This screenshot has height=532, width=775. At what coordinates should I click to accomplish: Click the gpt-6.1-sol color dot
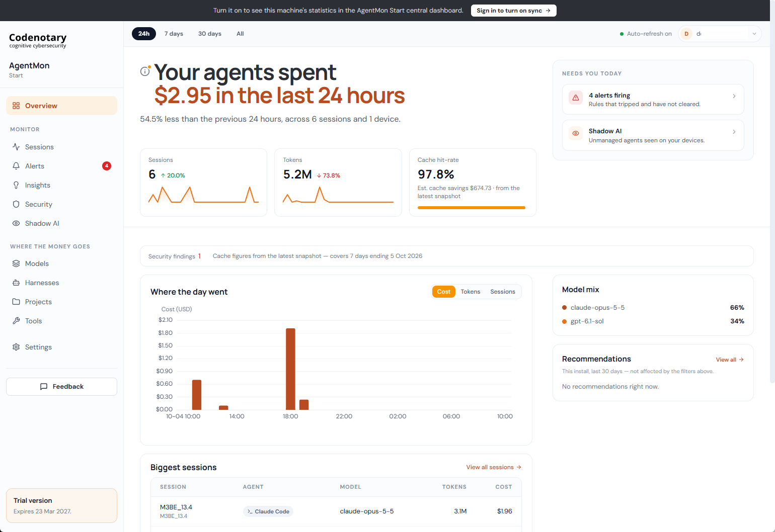[565, 321]
